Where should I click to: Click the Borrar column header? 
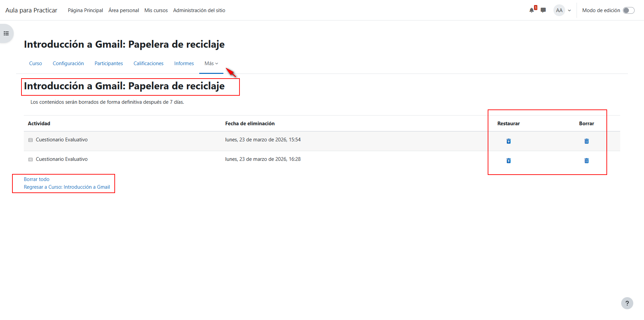pyautogui.click(x=587, y=124)
